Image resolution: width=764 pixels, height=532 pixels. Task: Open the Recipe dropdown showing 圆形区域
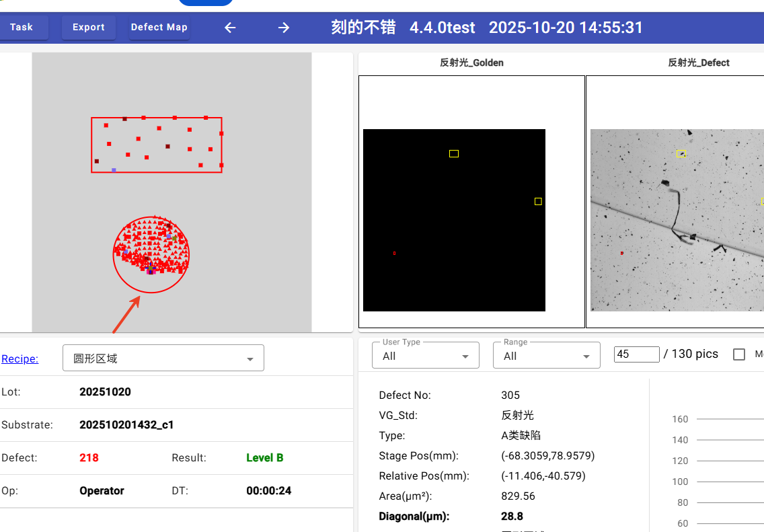coord(163,358)
